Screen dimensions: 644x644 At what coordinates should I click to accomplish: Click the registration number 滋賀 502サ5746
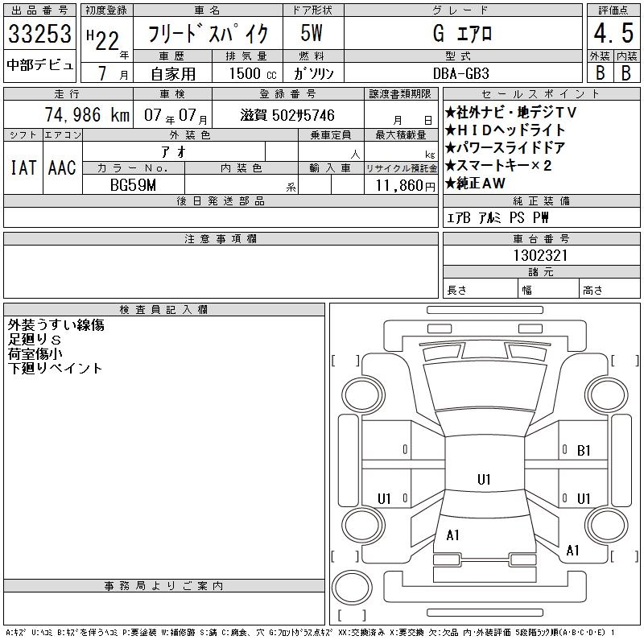pos(287,115)
